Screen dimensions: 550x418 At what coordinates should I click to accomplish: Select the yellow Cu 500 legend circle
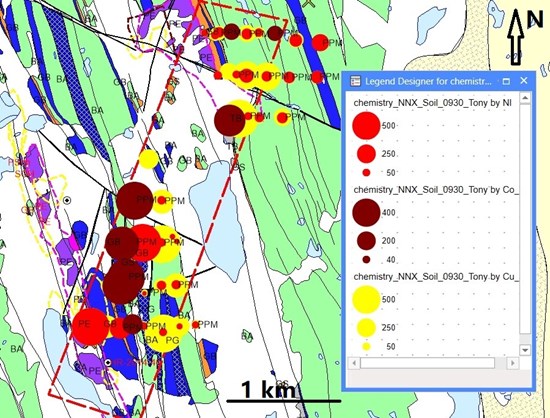pyautogui.click(x=366, y=299)
